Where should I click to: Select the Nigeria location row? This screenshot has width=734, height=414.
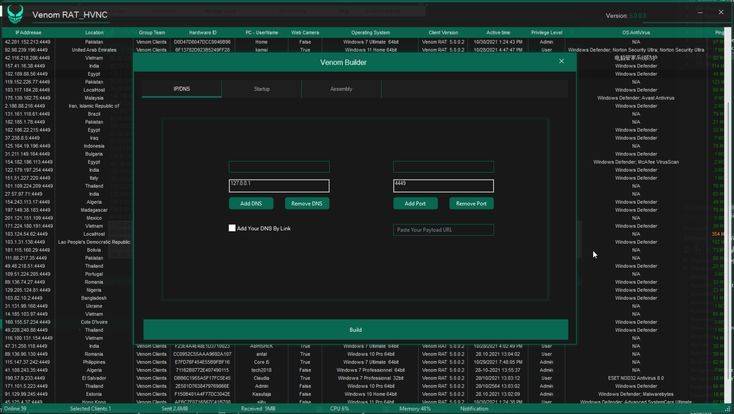pyautogui.click(x=94, y=290)
